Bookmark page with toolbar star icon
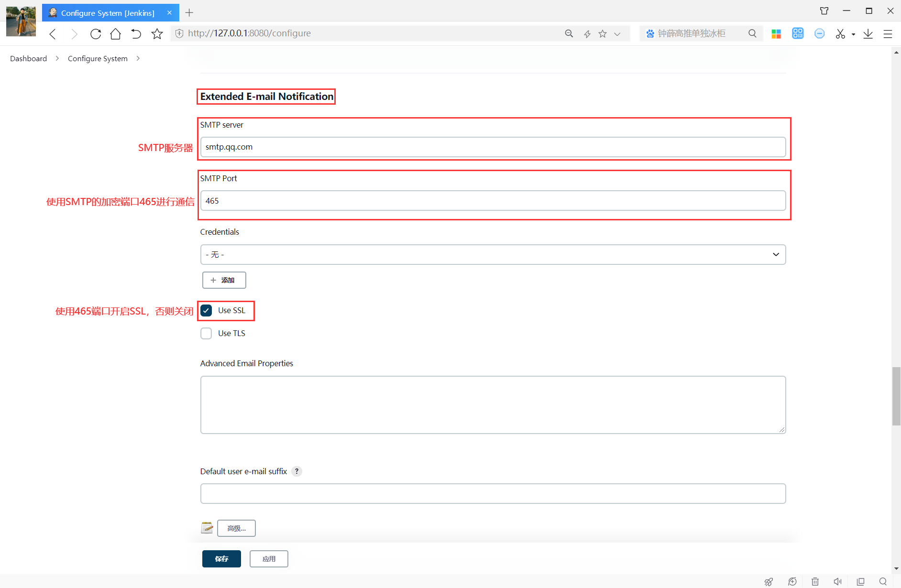The image size is (901, 588). 157,33
